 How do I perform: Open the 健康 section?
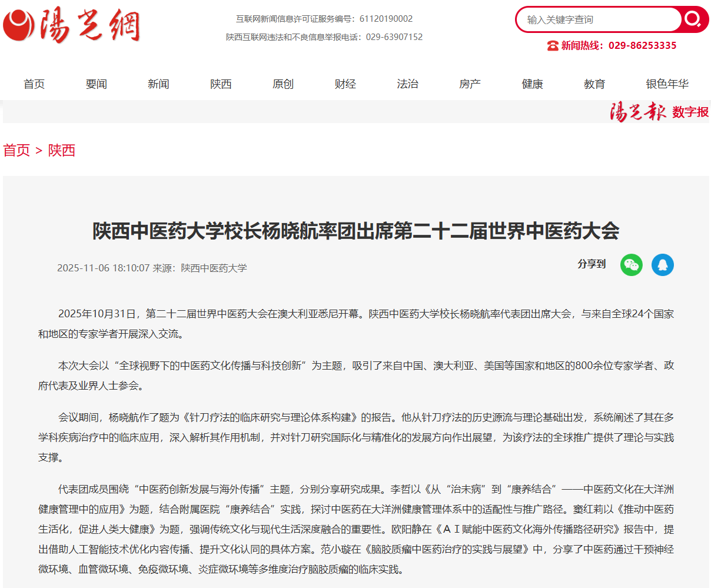pyautogui.click(x=532, y=84)
